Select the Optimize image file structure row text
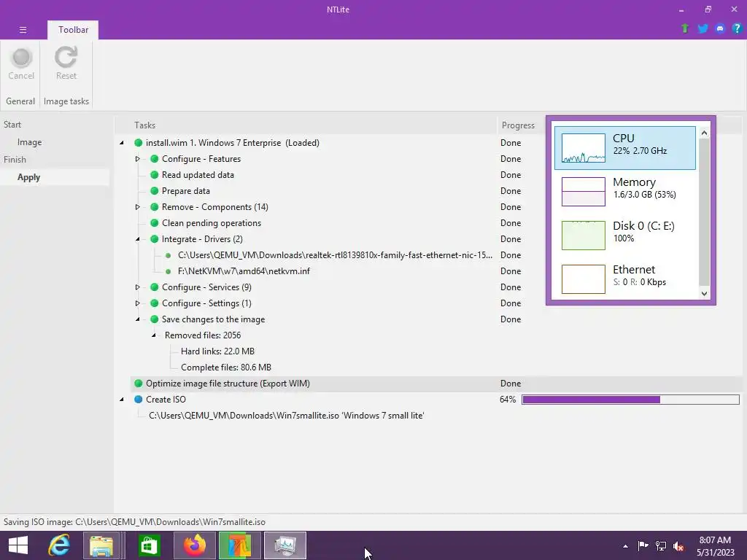 [x=228, y=384]
